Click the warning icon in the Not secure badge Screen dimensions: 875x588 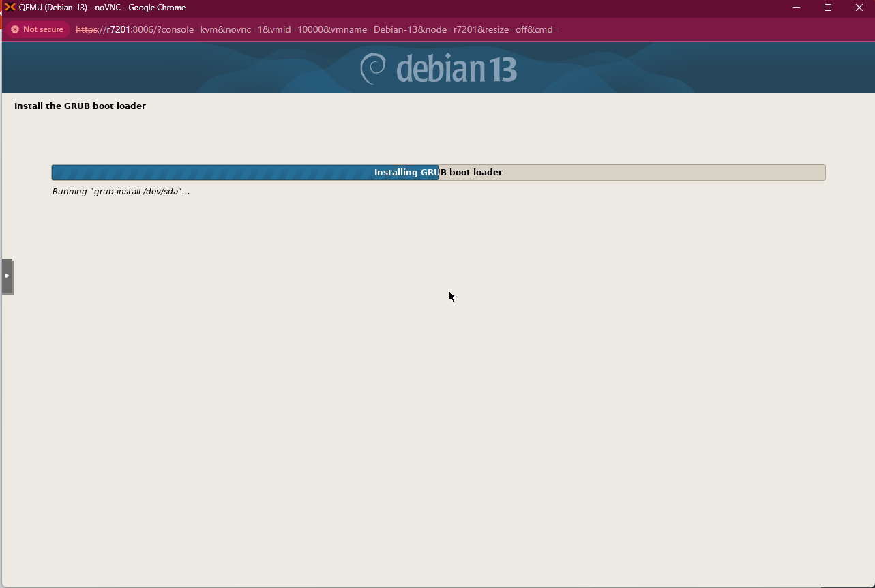click(15, 29)
